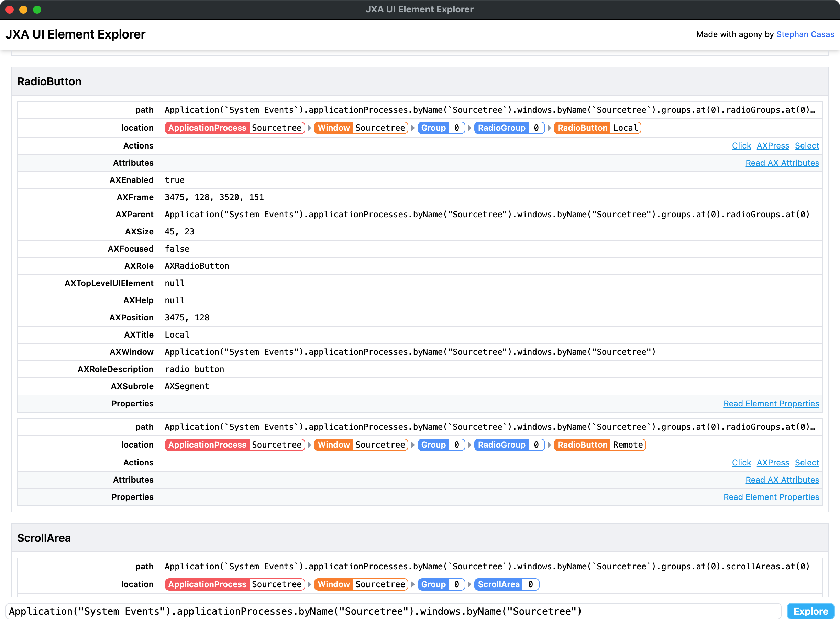The image size is (840, 625).
Task: Choose Select action for Local RadioButton
Action: 807,146
